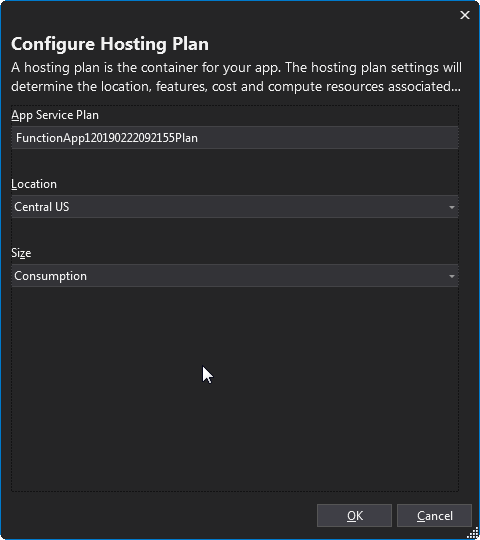
Task: Click the hosting plan description paragraph
Action: 236,77
